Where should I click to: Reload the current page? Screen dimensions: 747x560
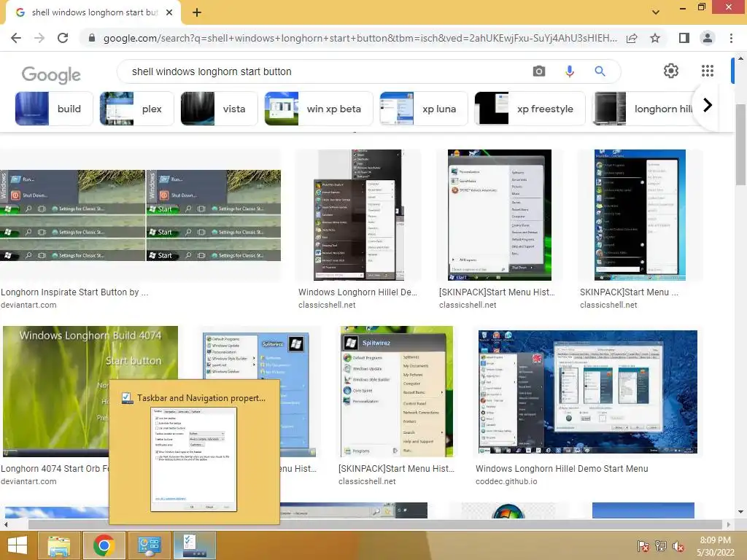[x=63, y=38]
